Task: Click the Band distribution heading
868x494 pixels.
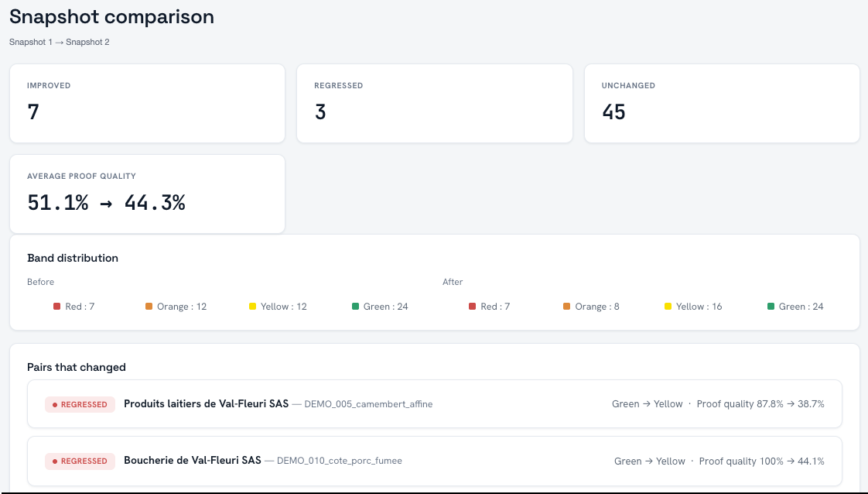Action: point(73,258)
